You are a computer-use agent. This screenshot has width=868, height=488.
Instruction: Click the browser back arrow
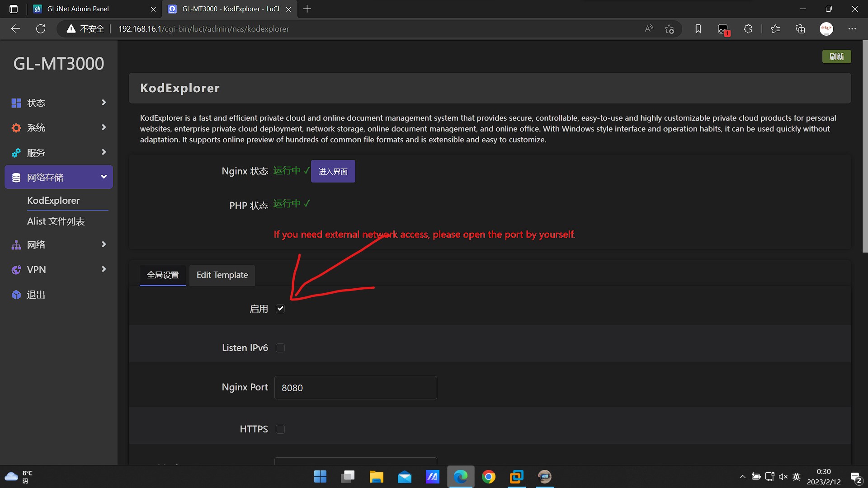click(x=16, y=29)
